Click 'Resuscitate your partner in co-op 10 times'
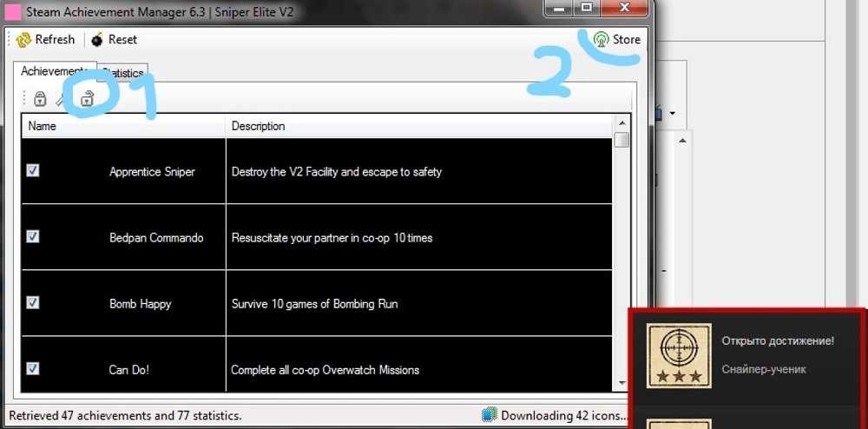This screenshot has height=429, width=868. point(332,238)
